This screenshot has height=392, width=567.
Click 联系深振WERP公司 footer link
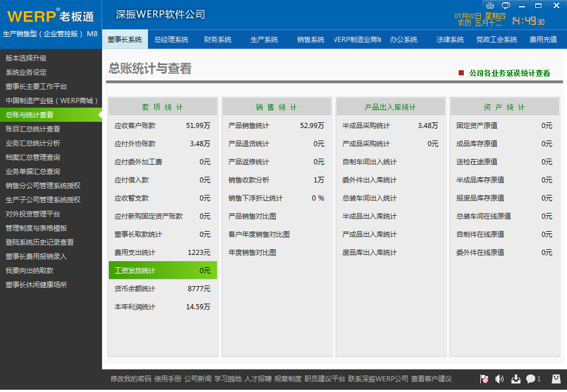(x=378, y=378)
